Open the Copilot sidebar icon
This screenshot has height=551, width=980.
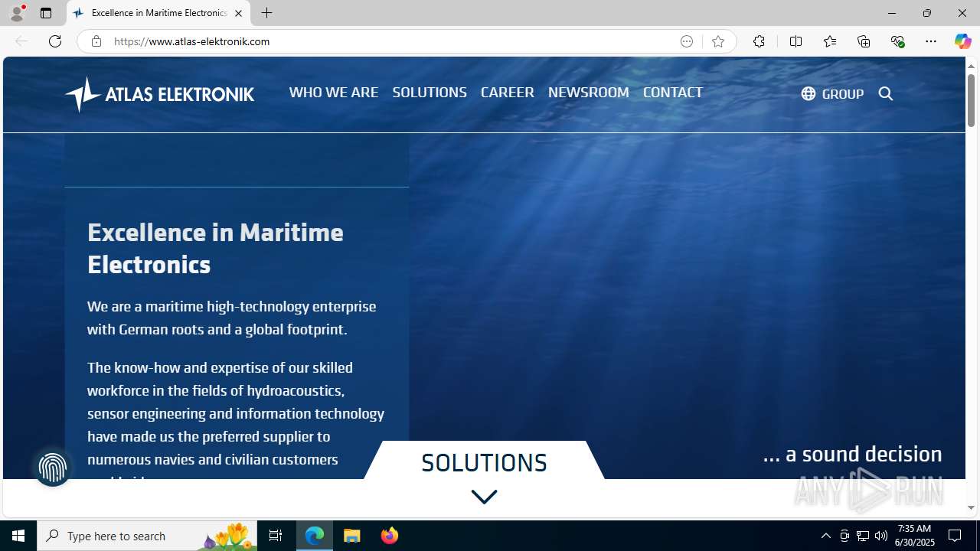point(962,41)
